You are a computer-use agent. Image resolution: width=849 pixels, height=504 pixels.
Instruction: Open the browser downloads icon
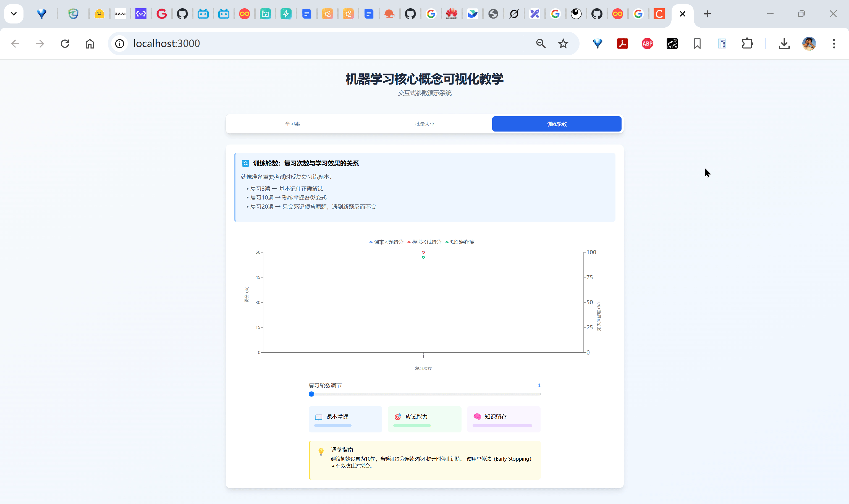pyautogui.click(x=784, y=43)
